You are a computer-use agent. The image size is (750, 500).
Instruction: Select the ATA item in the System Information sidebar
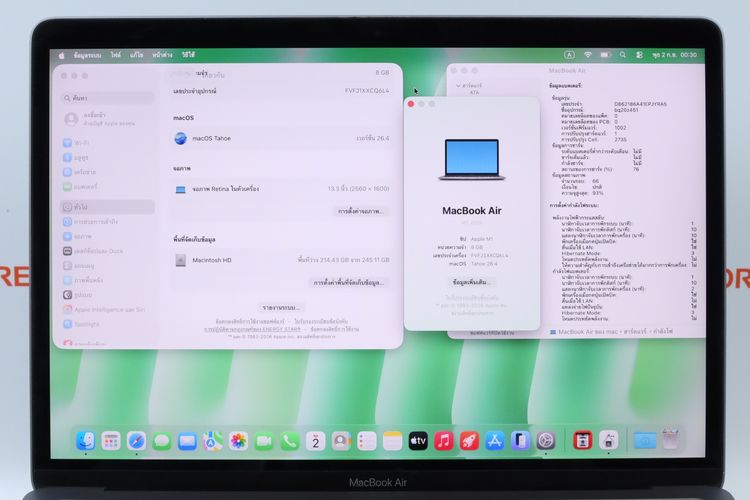[474, 92]
